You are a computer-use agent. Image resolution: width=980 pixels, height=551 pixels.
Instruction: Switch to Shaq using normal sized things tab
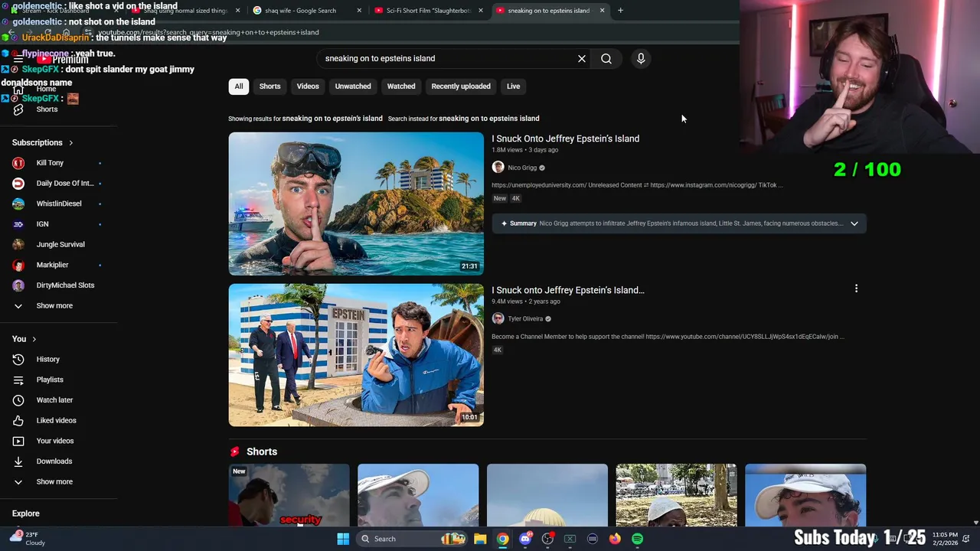(x=184, y=11)
